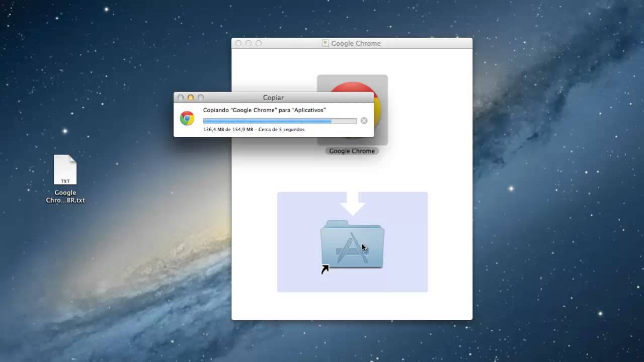The width and height of the screenshot is (644, 362).
Task: Click the zoom button of Copiar dialog
Action: click(201, 98)
